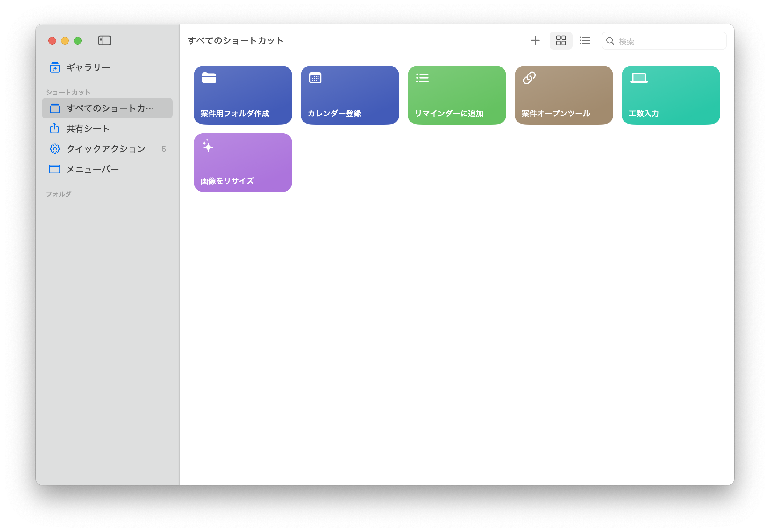The width and height of the screenshot is (770, 532).
Task: Maximize the window with green button
Action: click(x=78, y=41)
